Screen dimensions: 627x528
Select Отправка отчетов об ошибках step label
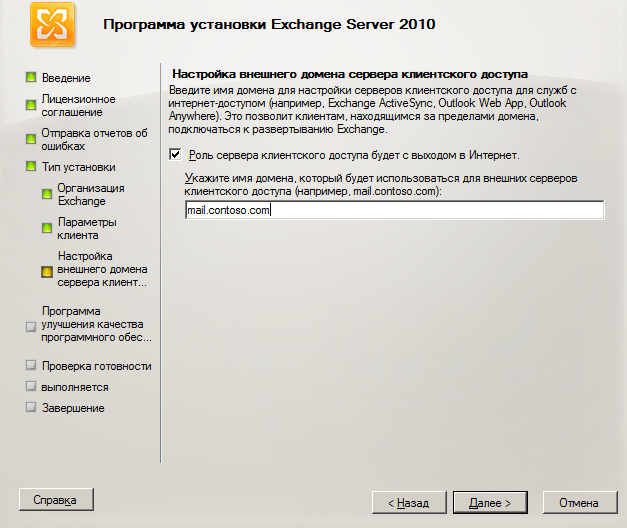[94, 140]
